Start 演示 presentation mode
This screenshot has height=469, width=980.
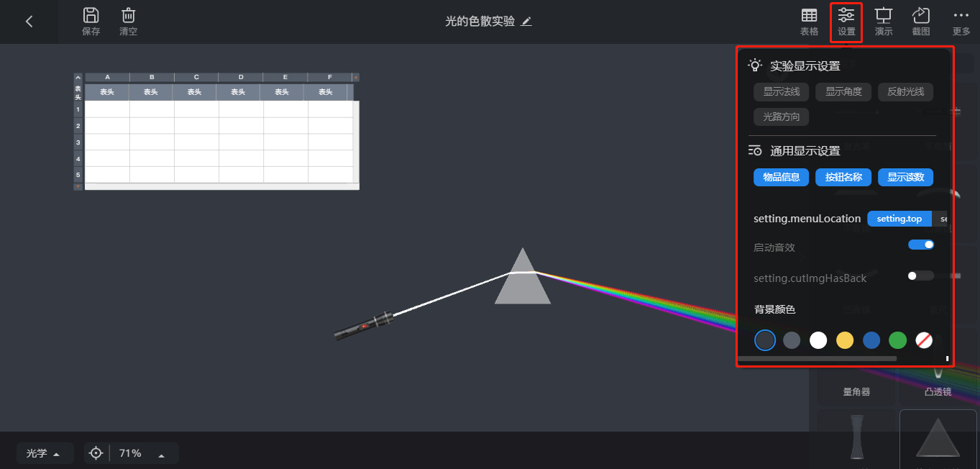(884, 15)
